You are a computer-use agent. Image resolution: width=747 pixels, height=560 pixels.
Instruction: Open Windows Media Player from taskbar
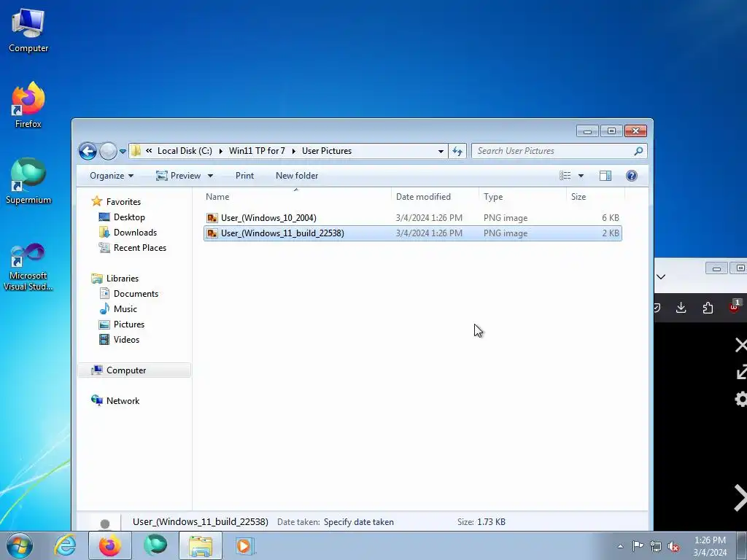[245, 545]
